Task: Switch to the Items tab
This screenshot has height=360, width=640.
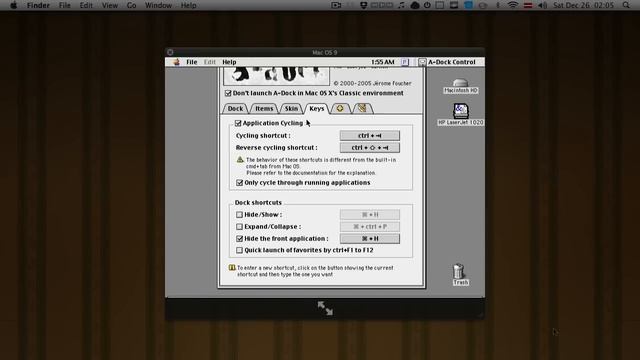Action: [264, 109]
